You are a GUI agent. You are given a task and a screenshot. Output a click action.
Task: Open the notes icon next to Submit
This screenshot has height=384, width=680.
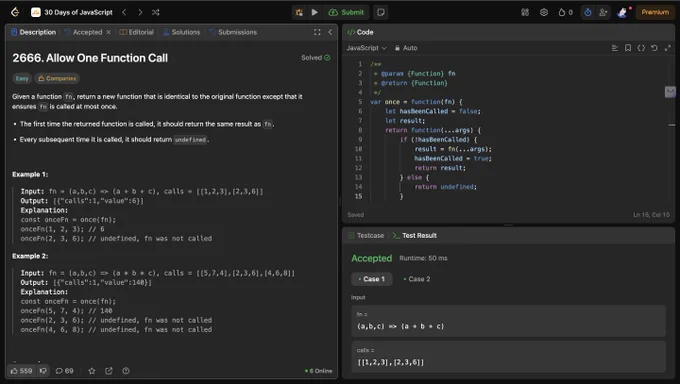point(381,12)
